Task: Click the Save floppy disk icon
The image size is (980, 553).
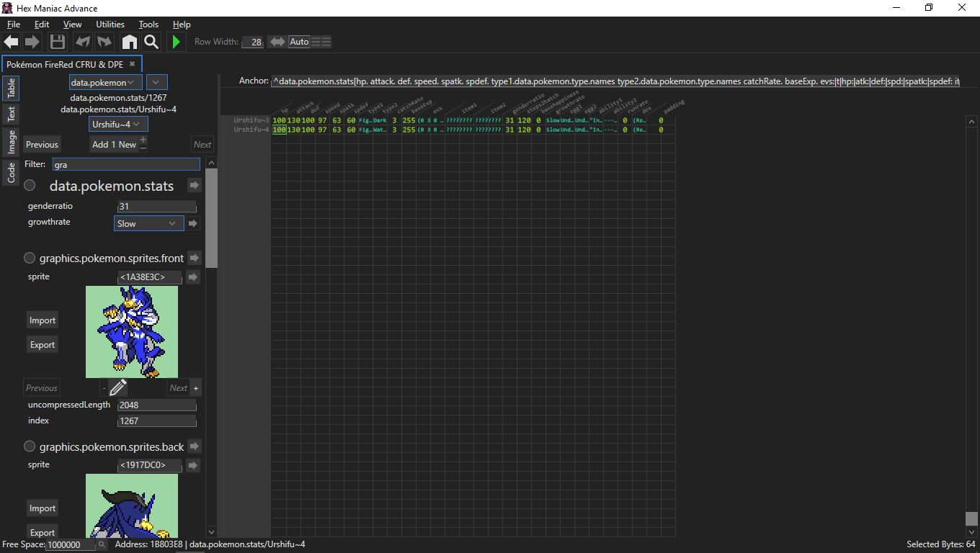Action: pos(58,42)
